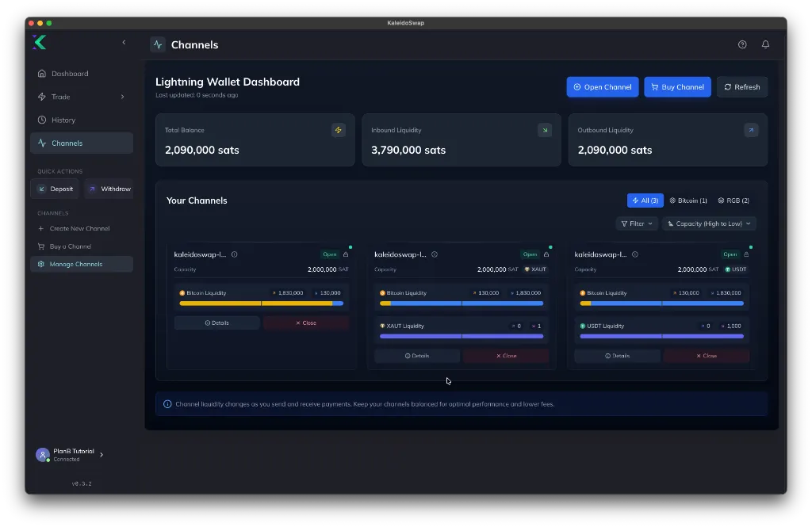Image resolution: width=812 pixels, height=527 pixels.
Task: Toggle the All (3) channels filter
Action: point(645,200)
